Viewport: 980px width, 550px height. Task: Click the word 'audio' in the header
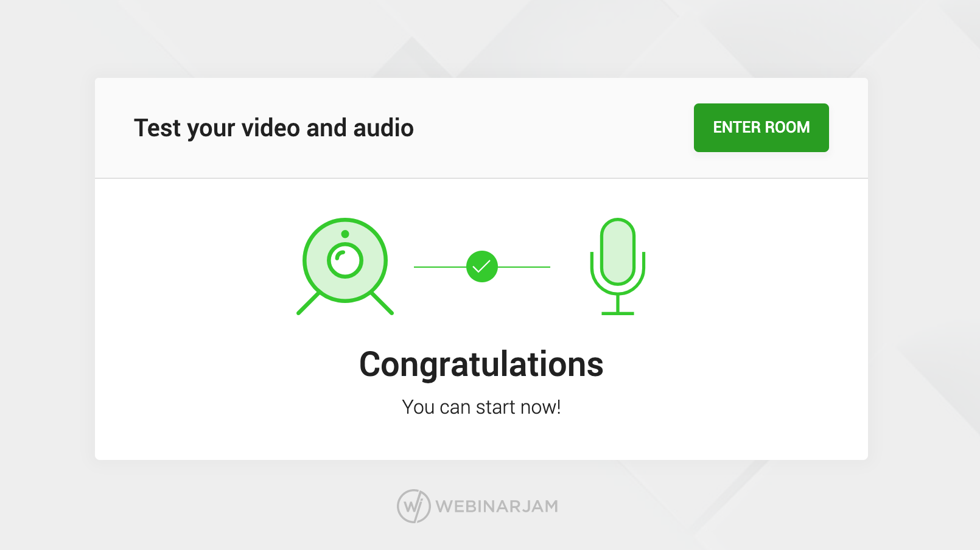click(383, 128)
